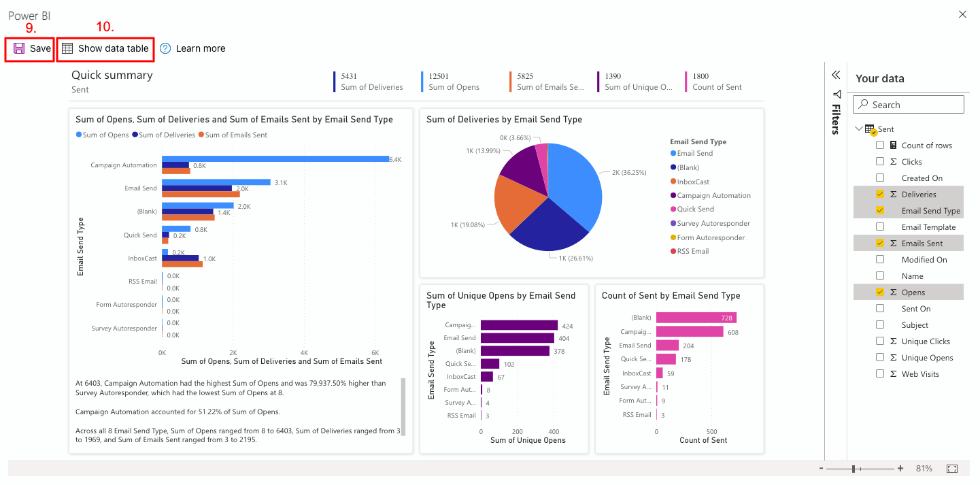Click the Show data table grid icon
The width and height of the screenshot is (980, 485).
(67, 48)
